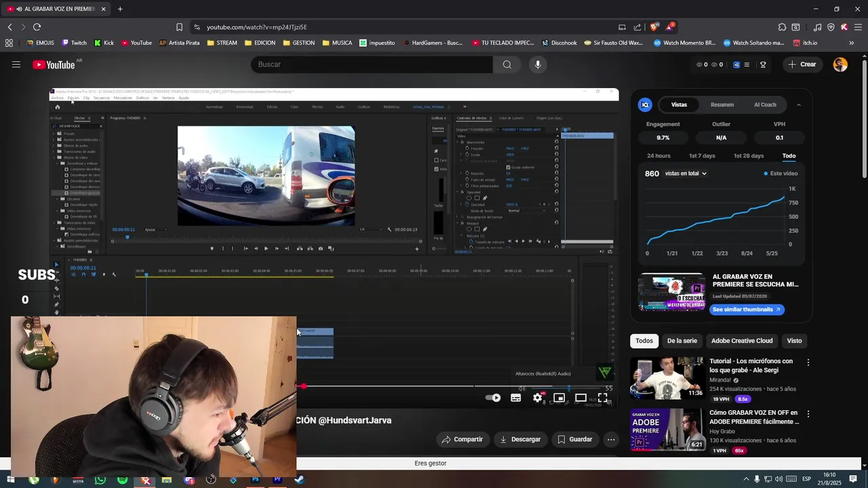868x488 pixels.
Task: Open WhatsApp from the taskbar
Action: pos(100,480)
